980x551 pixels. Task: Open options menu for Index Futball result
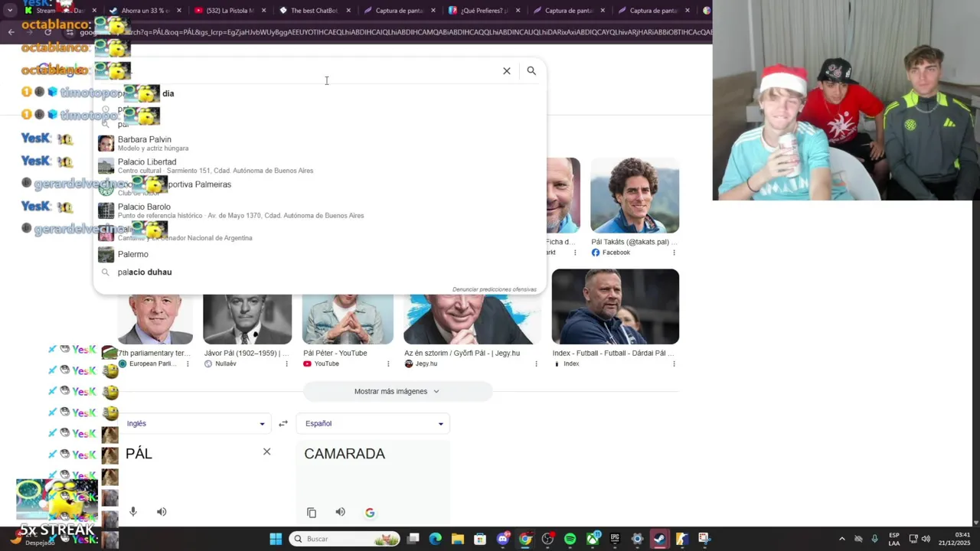tap(674, 364)
